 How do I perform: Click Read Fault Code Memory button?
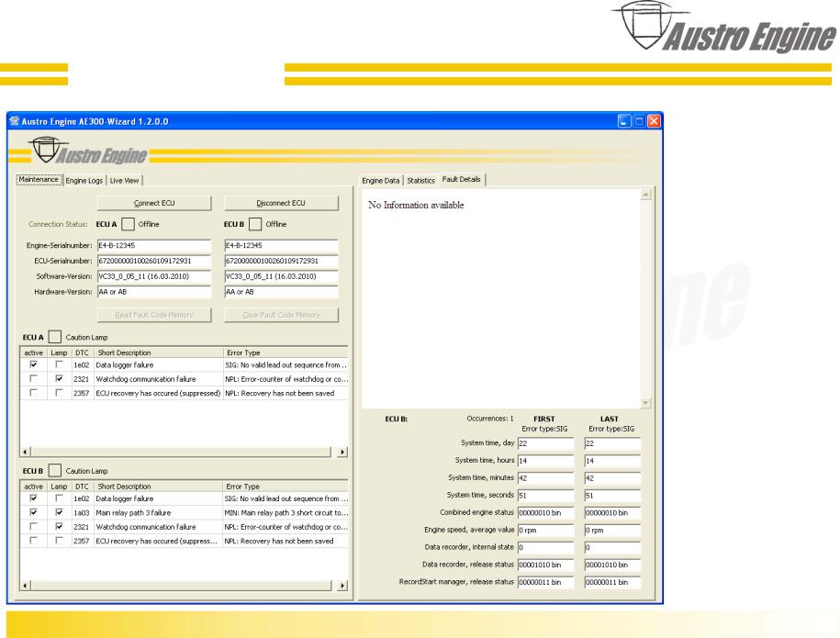click(154, 315)
